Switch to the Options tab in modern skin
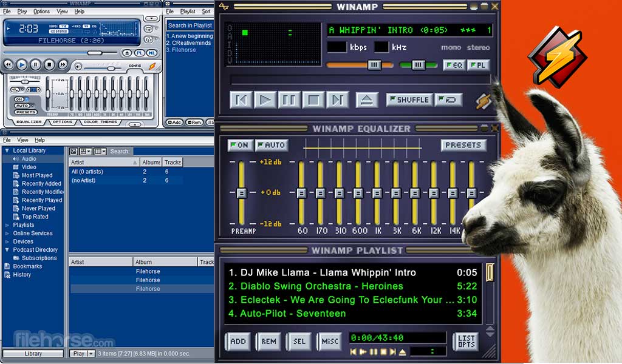The height and width of the screenshot is (364, 622). click(x=63, y=122)
